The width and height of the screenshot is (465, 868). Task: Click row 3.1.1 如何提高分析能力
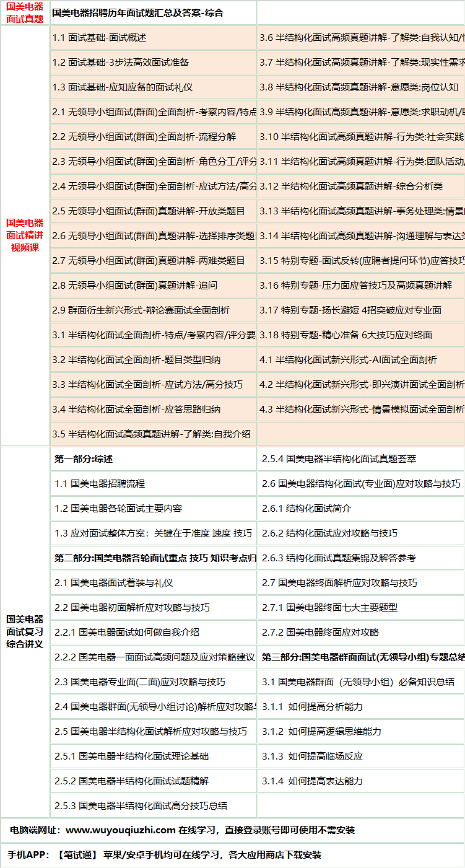coord(361,706)
